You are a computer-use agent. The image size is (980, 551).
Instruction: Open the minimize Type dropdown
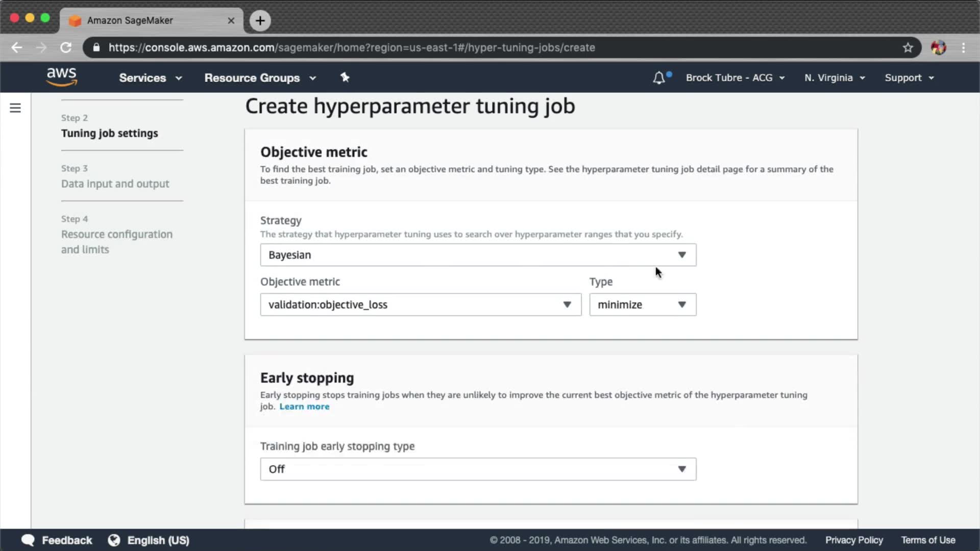point(642,305)
